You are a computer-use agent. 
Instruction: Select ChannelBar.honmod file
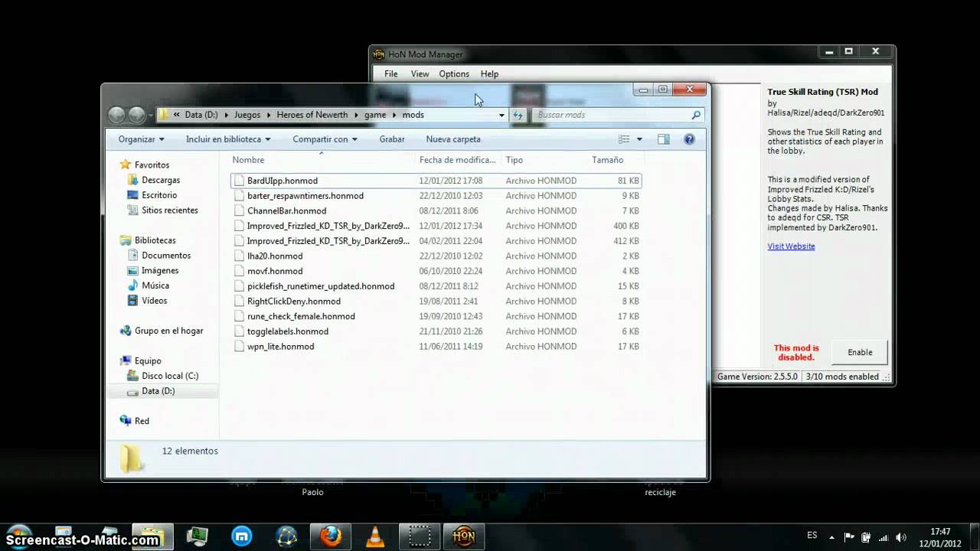point(436,210)
